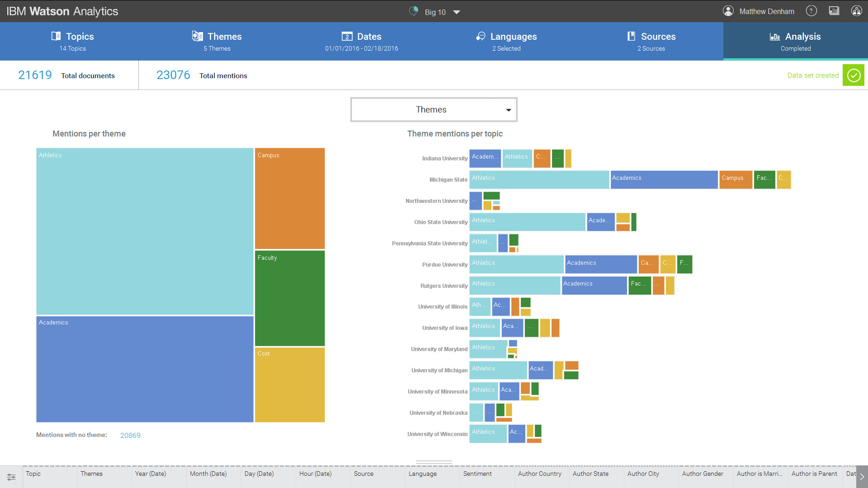Screen dimensions: 868x488
Task: Select the Source column
Action: (378, 477)
